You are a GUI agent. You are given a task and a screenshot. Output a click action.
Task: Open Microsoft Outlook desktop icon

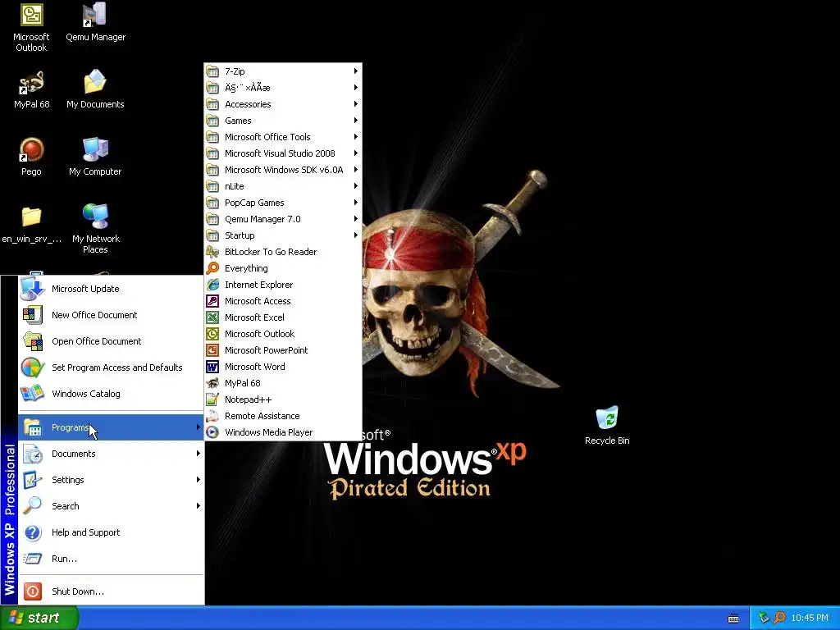tap(31, 28)
